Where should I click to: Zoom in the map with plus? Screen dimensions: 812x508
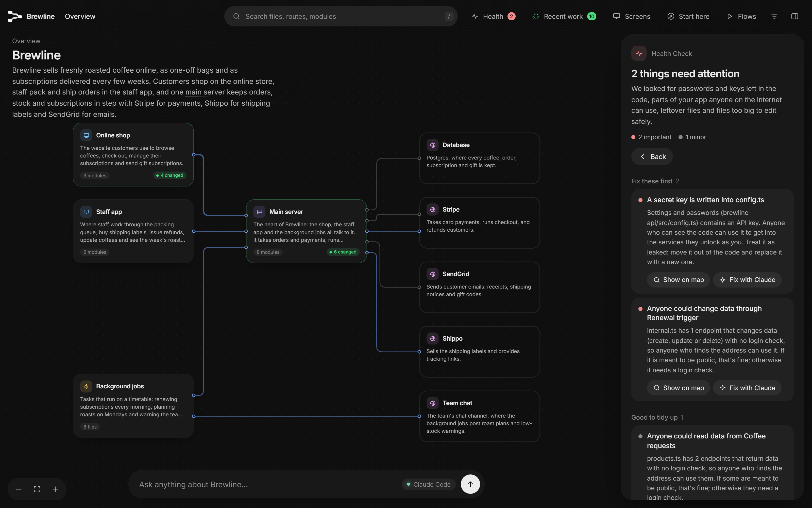coord(55,489)
